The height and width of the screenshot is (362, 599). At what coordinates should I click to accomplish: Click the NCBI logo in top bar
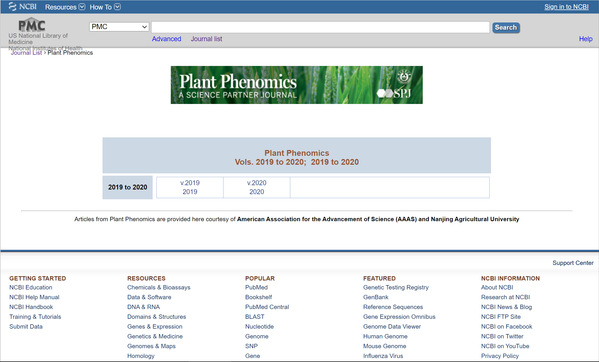point(22,6)
